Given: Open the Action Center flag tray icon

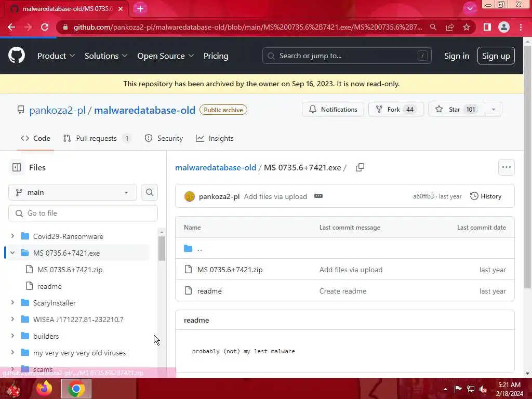Looking at the screenshot, I should click(458, 389).
